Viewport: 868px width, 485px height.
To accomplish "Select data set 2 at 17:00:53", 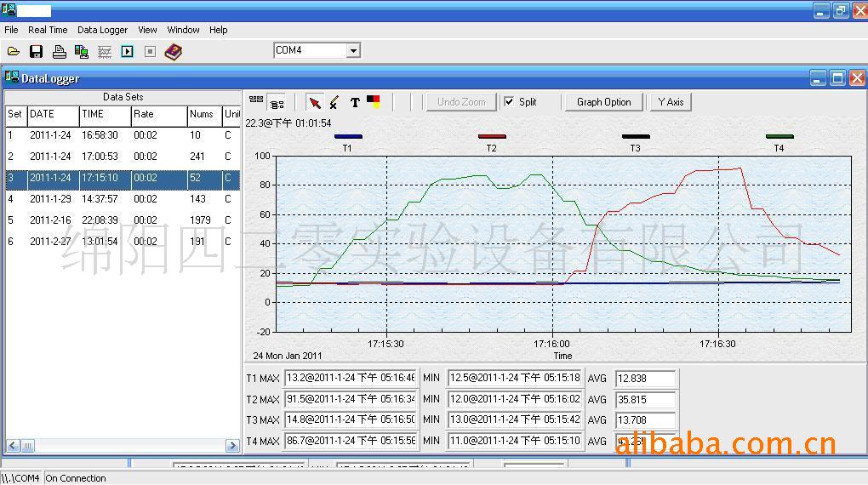I will tap(123, 157).
